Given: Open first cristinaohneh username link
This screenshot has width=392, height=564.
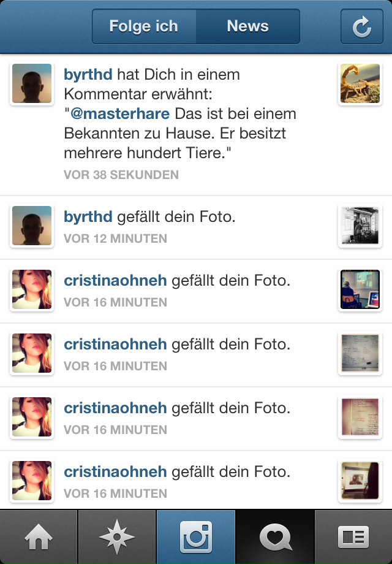Looking at the screenshot, I should [x=115, y=280].
